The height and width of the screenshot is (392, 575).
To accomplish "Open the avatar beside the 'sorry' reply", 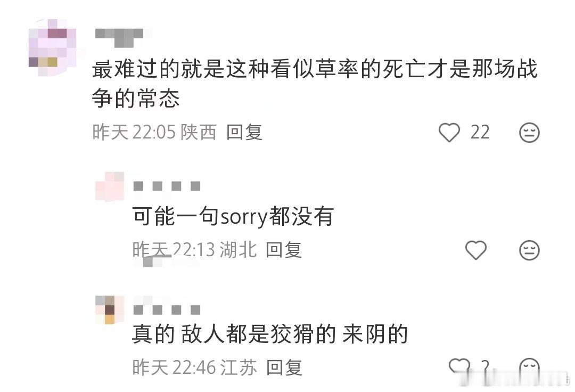I will click(x=110, y=186).
